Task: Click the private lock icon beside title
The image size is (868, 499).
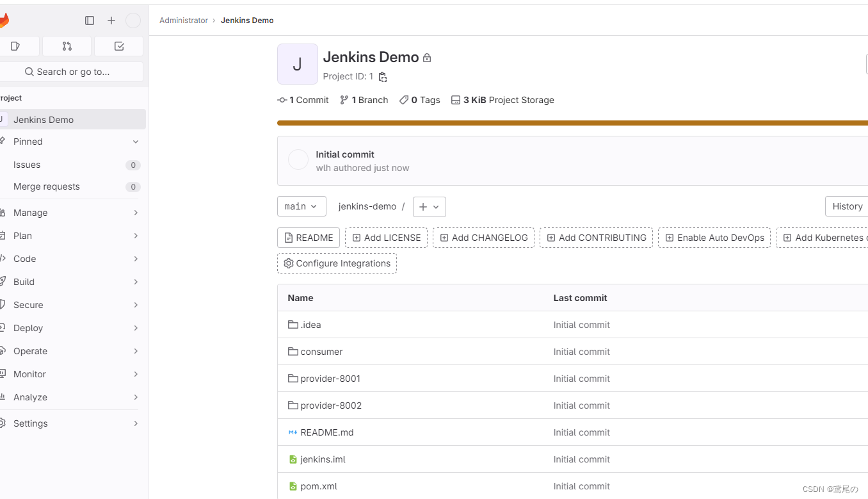Action: [x=427, y=58]
